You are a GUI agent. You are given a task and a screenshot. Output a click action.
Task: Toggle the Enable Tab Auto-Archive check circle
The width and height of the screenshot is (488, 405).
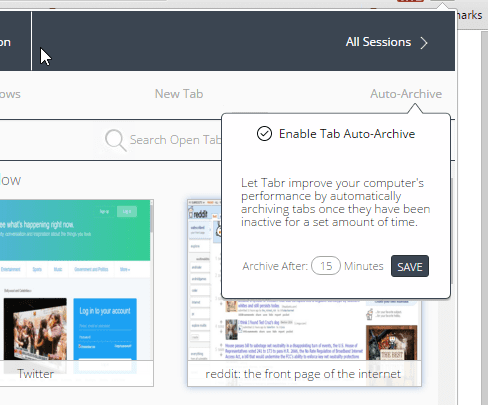(x=264, y=134)
